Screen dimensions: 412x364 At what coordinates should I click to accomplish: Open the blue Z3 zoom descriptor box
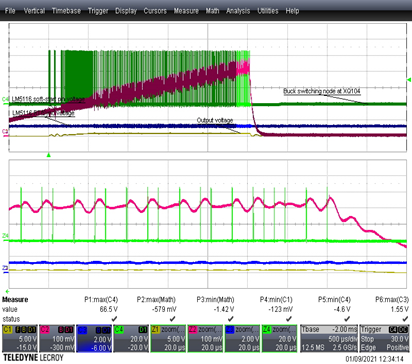pyautogui.click(x=242, y=339)
